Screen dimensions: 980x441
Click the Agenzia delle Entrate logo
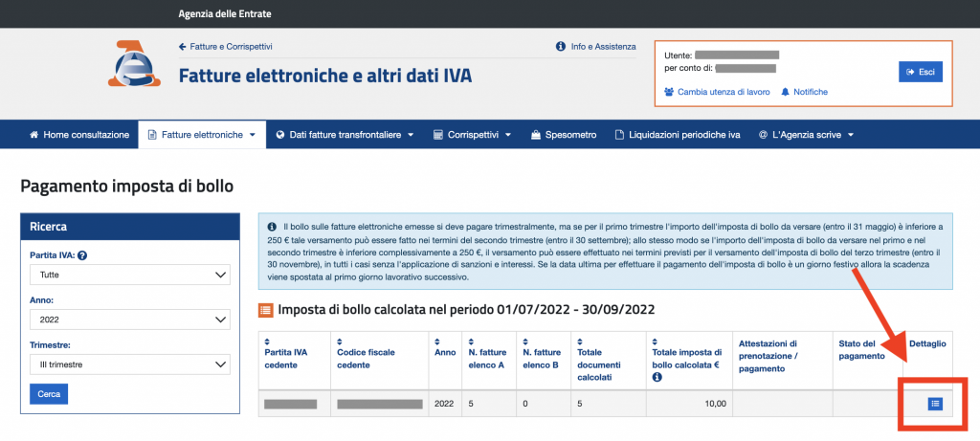(134, 64)
